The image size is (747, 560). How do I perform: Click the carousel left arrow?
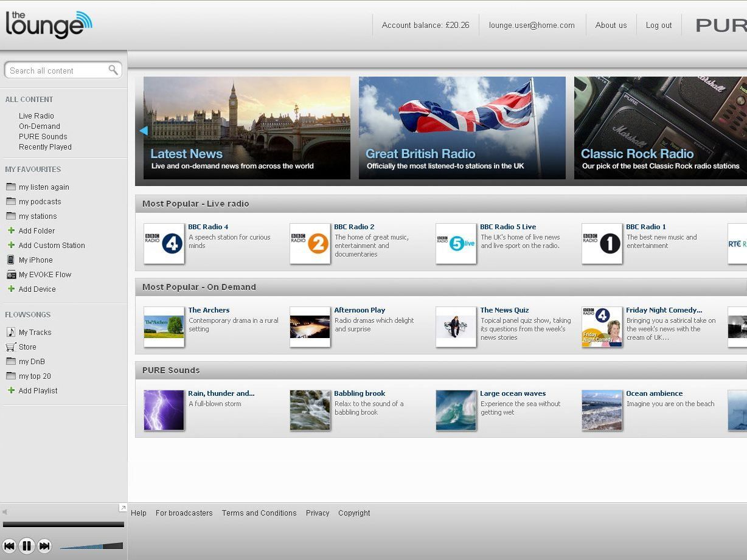point(144,130)
